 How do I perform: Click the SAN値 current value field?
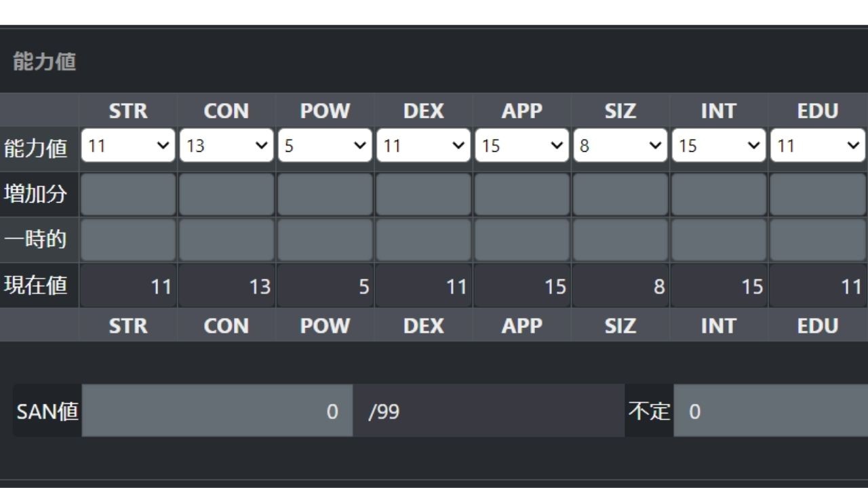pos(217,411)
